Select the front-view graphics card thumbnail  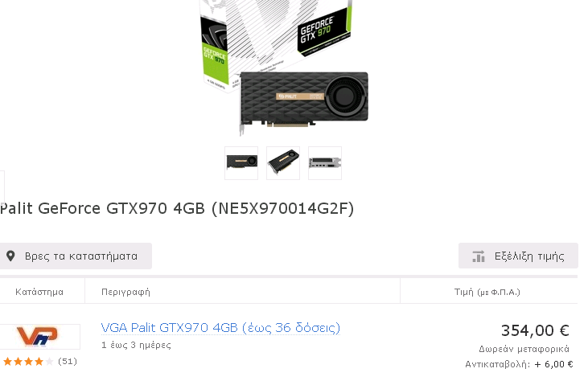pos(241,163)
